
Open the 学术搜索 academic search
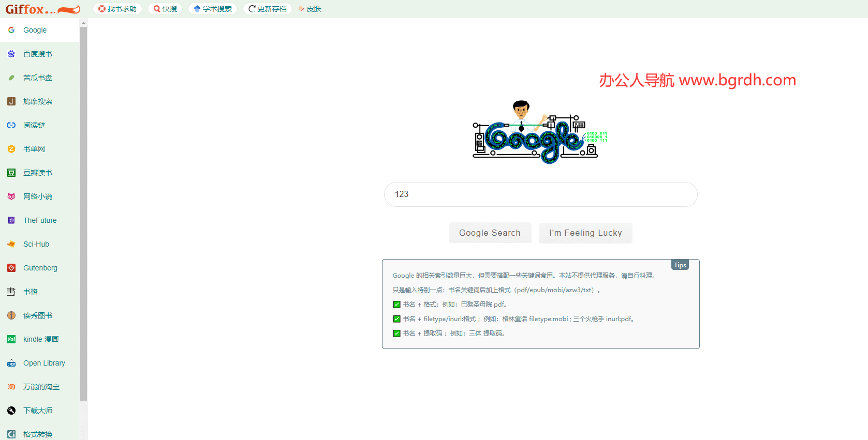point(213,9)
